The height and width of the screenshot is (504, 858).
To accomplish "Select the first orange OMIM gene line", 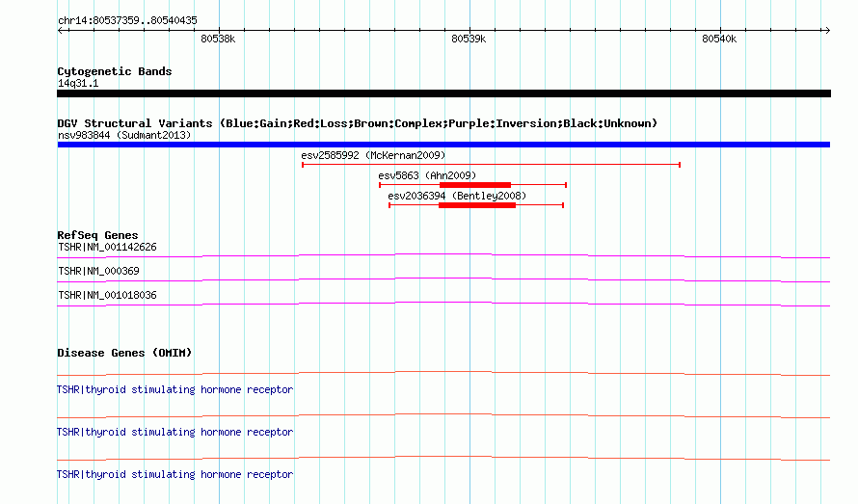I will [x=443, y=373].
